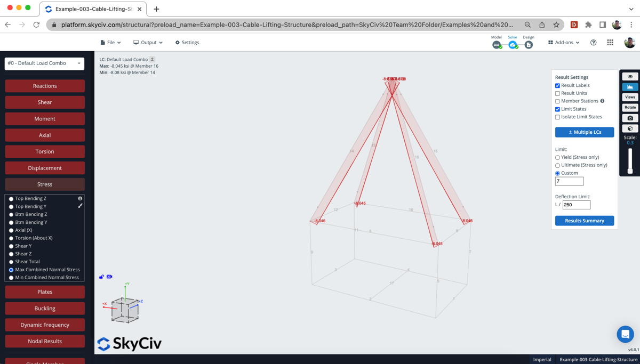Enable the Result Units checkbox
The image size is (640, 364).
[x=557, y=93]
